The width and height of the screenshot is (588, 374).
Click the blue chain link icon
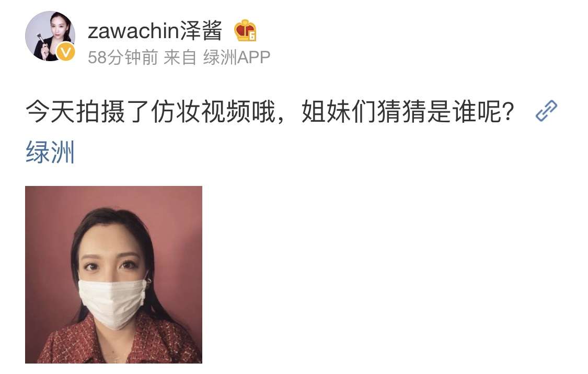click(546, 111)
